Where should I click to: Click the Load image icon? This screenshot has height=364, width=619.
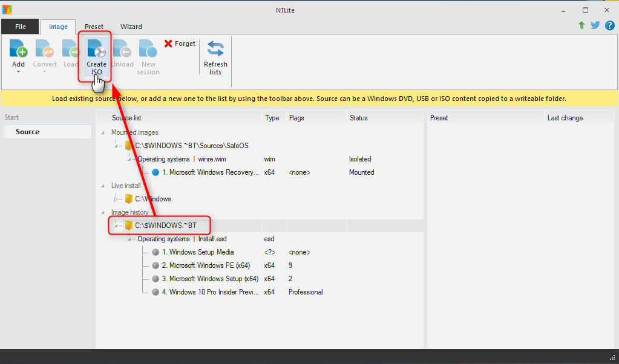[71, 48]
